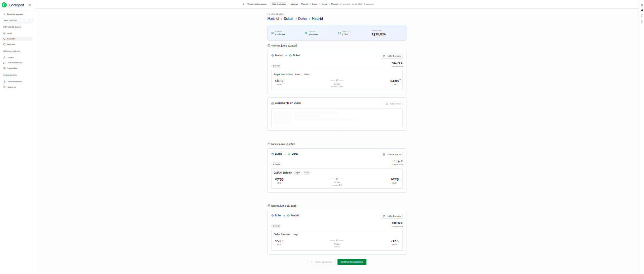Click the Panel sidebar icon
Viewport: 644px width, 274px height.
click(x=4, y=33)
